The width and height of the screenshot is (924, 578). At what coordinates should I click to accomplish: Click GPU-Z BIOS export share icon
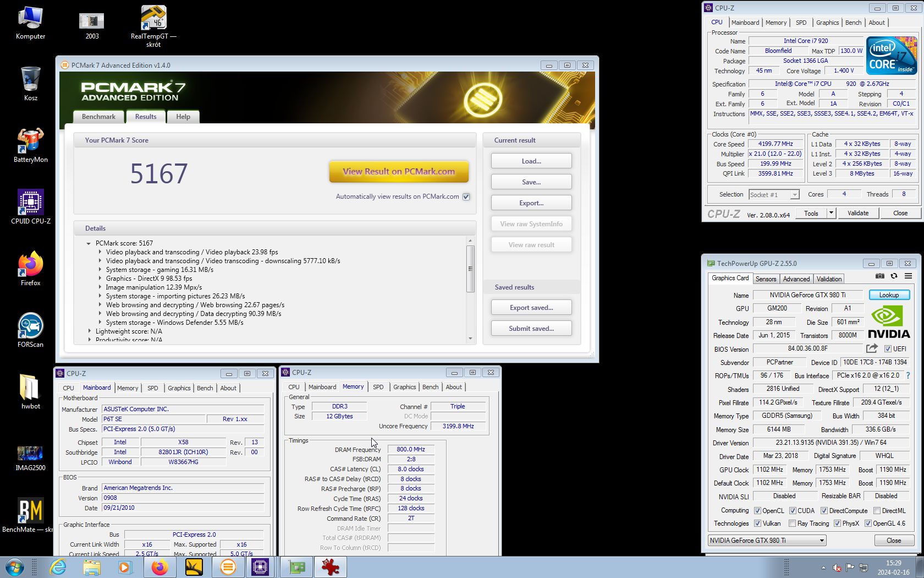[x=872, y=348]
